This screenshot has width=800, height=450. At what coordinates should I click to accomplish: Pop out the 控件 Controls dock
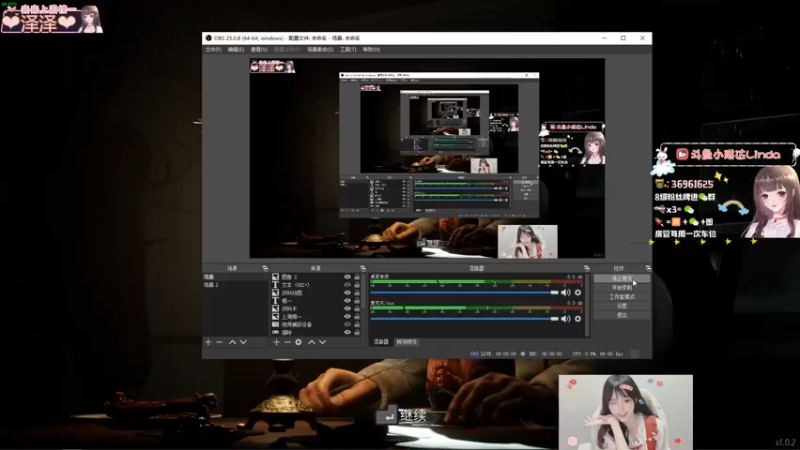648,268
